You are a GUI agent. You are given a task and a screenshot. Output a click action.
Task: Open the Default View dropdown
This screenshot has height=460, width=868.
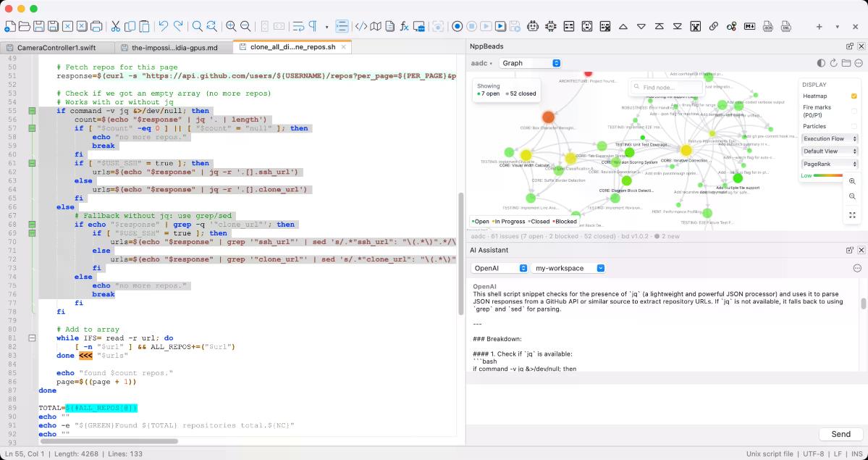coord(830,151)
